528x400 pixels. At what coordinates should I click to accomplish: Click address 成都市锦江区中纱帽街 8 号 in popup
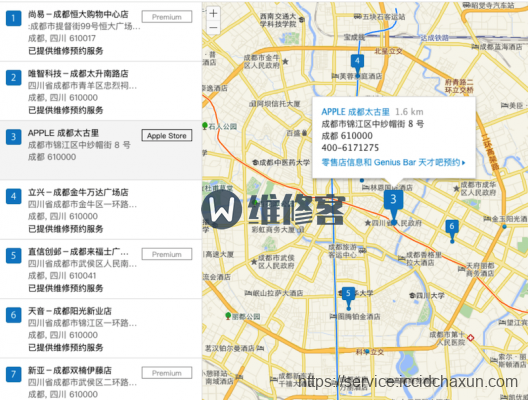click(x=373, y=124)
